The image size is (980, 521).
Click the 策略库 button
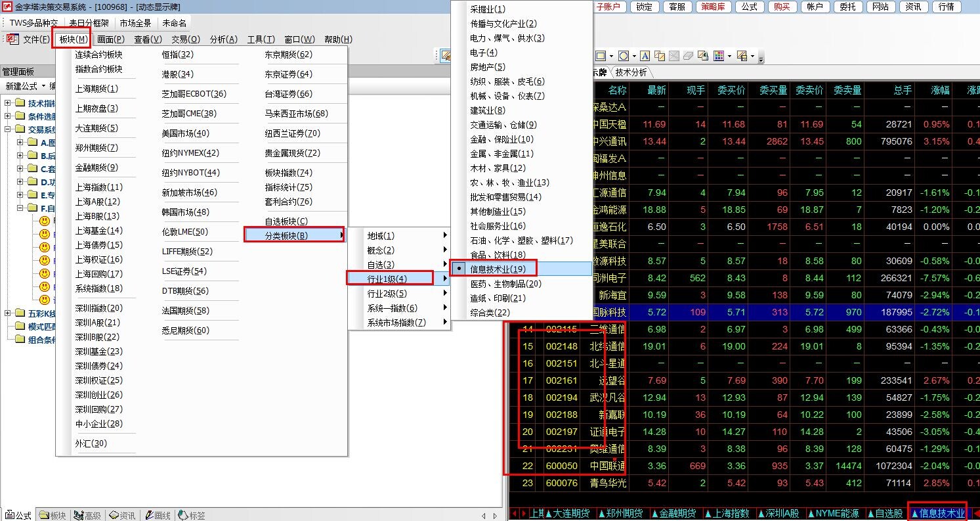(x=714, y=7)
